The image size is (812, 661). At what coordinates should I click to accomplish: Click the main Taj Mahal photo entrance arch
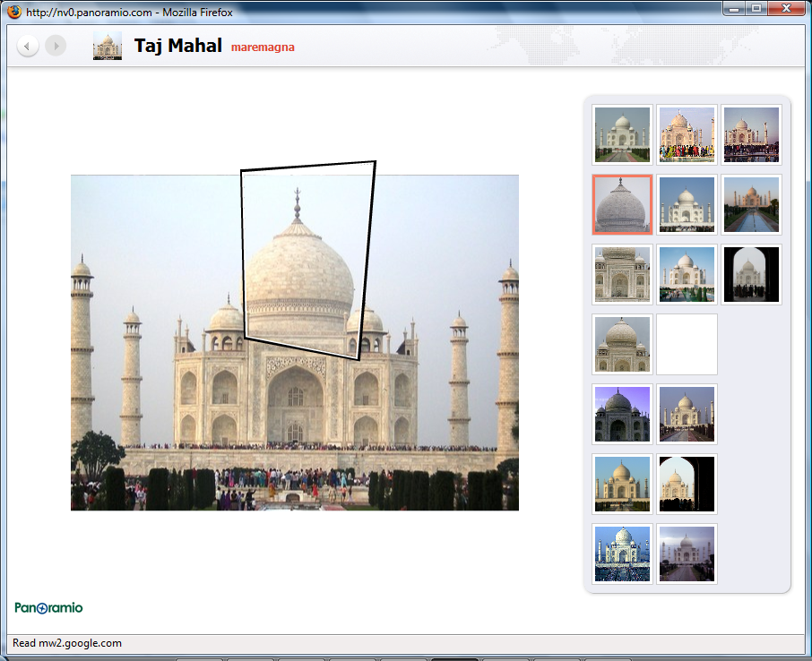[x=295, y=405]
